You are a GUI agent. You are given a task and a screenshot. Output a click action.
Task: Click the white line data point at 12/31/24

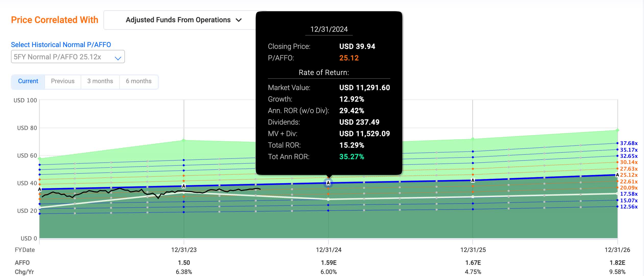pos(328,199)
